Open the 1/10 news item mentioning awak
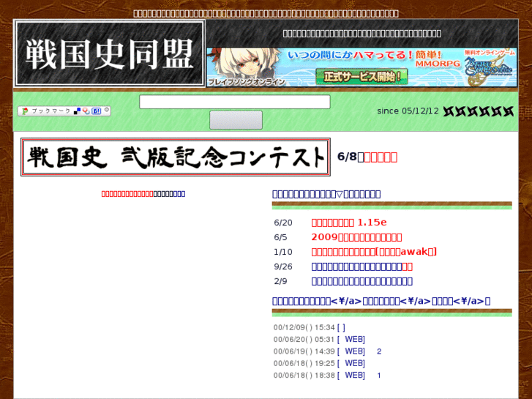 374,252
